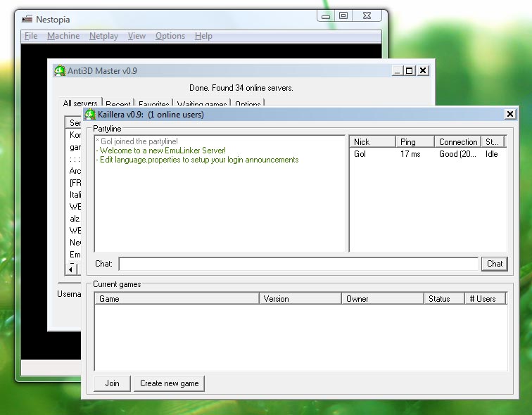
Task: Sort games by # Users column header
Action: coord(485,299)
